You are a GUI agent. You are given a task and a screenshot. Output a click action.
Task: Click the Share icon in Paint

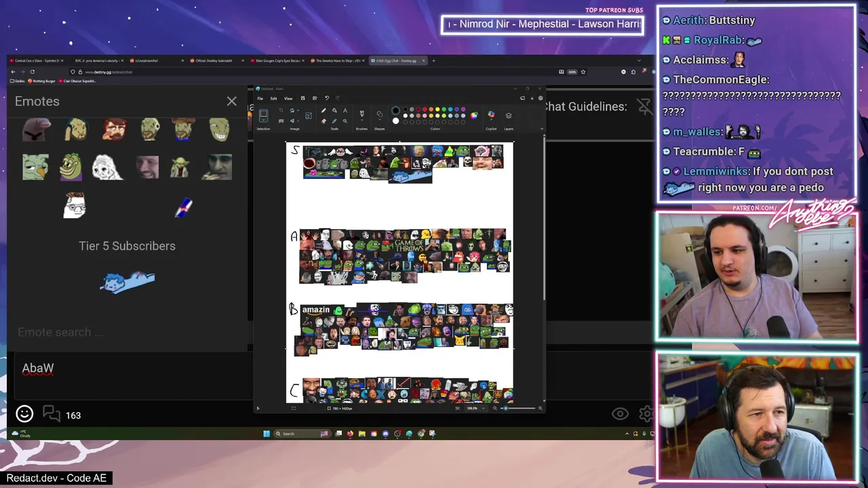(315, 98)
